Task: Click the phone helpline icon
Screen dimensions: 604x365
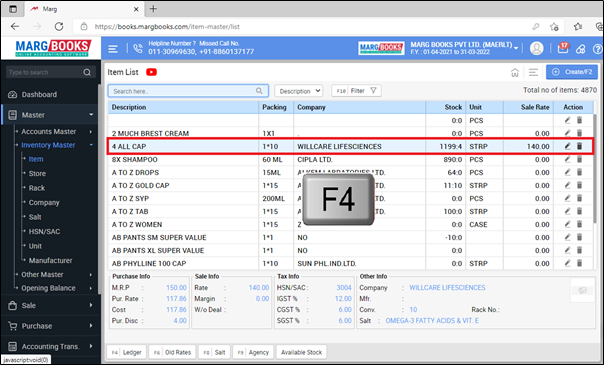Action: pos(138,49)
